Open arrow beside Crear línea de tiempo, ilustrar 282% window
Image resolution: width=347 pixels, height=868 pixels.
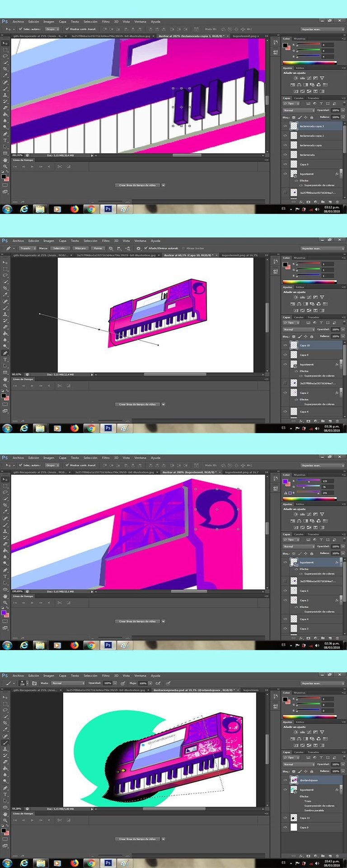tap(163, 185)
